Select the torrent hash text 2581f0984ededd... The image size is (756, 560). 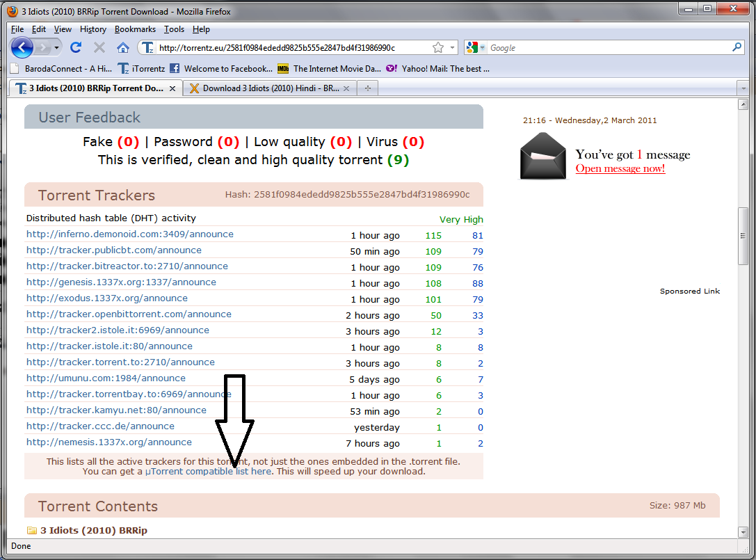point(362,194)
